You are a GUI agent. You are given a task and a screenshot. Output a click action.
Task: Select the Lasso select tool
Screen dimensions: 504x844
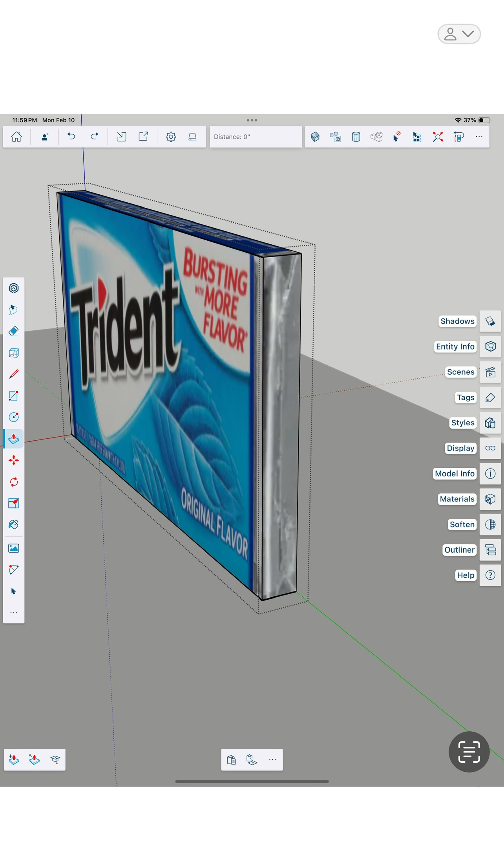tap(14, 309)
